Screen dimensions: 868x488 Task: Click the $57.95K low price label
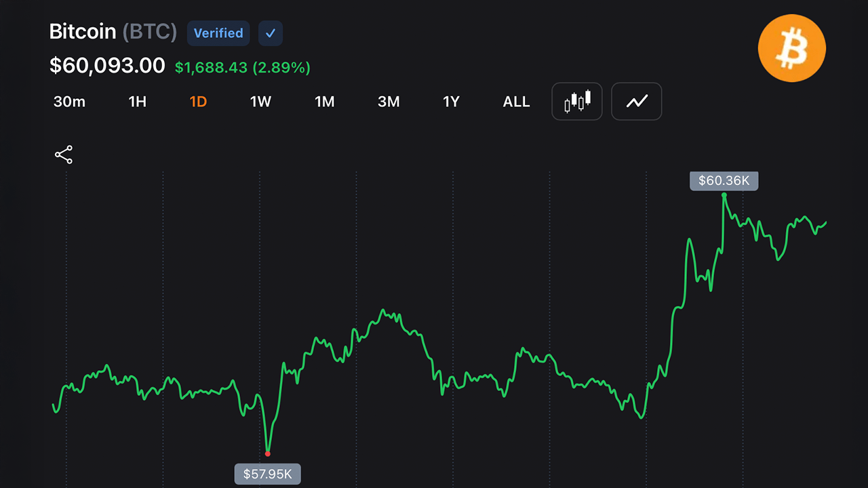point(268,474)
